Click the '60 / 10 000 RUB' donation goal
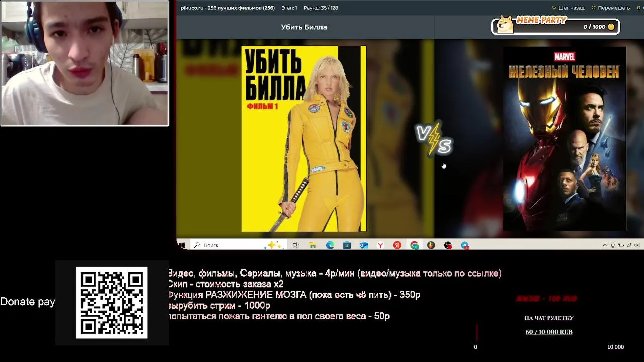Screen dimensions: 644x362 coord(549,332)
